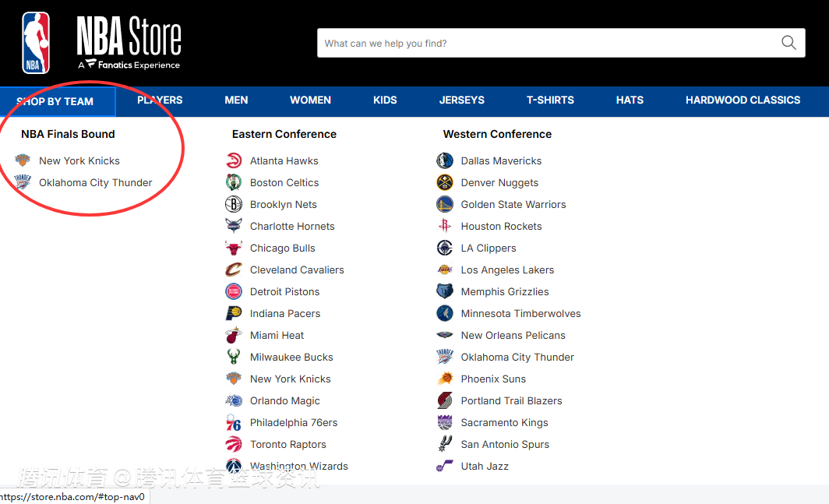
Task: Open the Hats menu
Action: (630, 100)
